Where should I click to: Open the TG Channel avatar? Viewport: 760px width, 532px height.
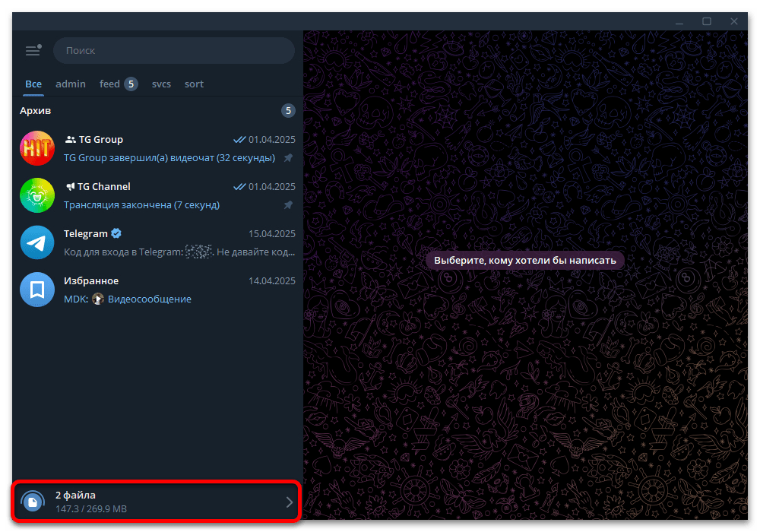[x=37, y=195]
